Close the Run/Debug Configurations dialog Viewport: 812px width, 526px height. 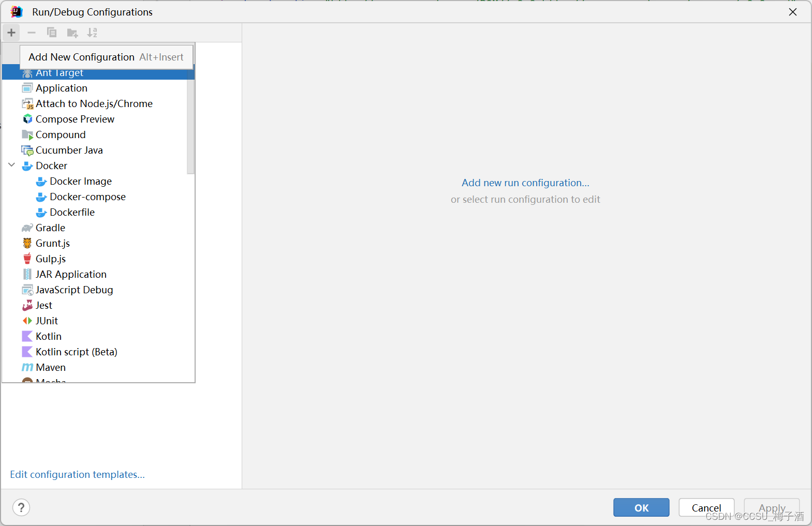click(x=793, y=12)
